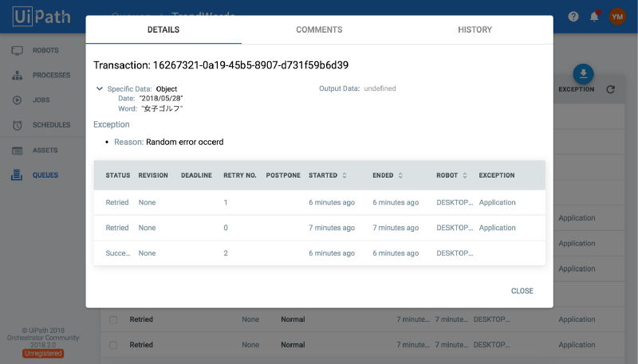Click DESKTOP robot in retry 2 row
The height and width of the screenshot is (364, 638).
point(455,253)
